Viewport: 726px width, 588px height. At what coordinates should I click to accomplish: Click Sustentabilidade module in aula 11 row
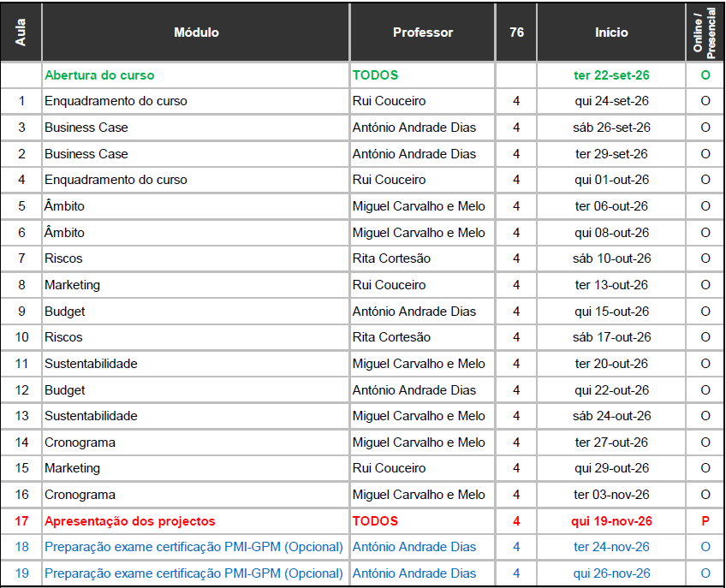(x=91, y=364)
